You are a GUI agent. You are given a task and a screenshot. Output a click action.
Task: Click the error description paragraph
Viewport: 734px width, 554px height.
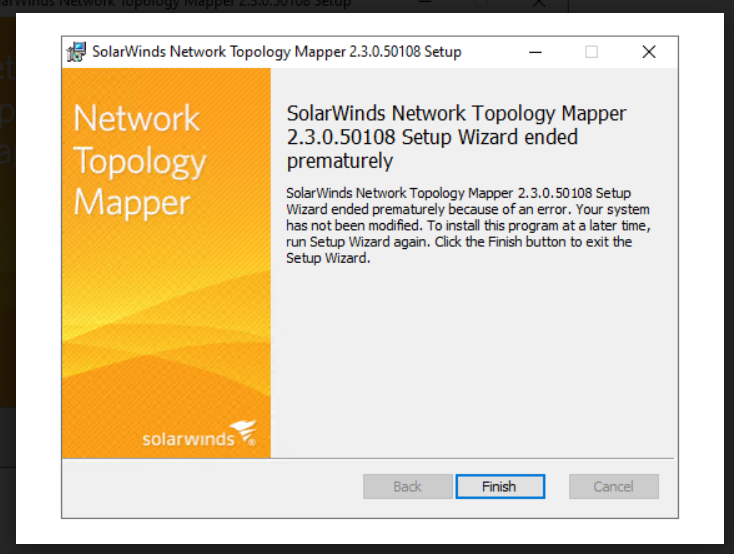(x=468, y=225)
